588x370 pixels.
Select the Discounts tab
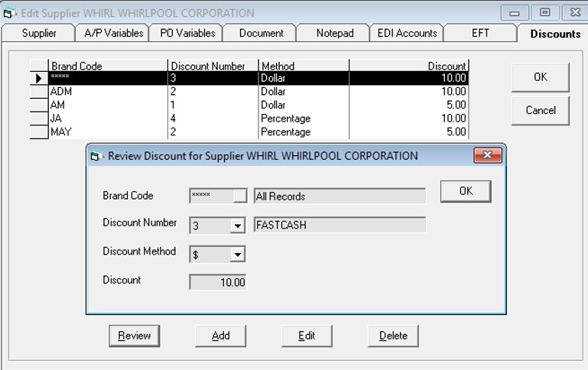[x=555, y=34]
